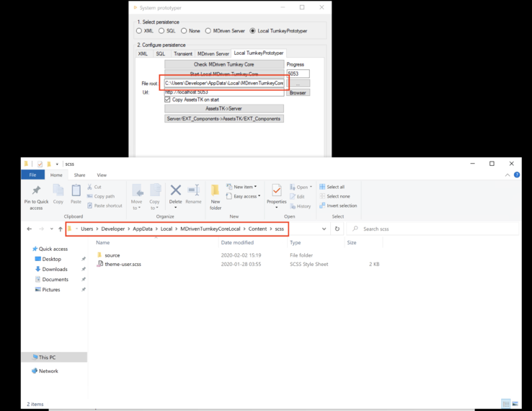Open Properties from the ribbon
This screenshot has height=411, width=532.
pyautogui.click(x=276, y=195)
